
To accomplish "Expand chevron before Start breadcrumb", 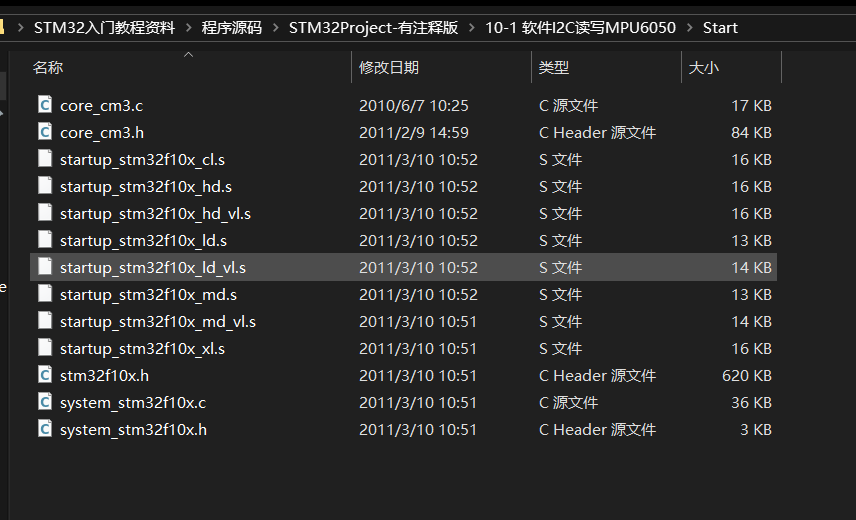I will tap(689, 27).
